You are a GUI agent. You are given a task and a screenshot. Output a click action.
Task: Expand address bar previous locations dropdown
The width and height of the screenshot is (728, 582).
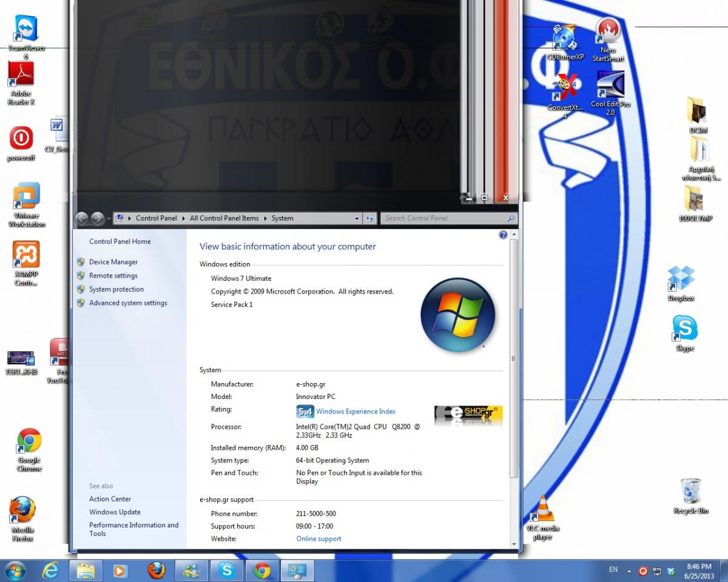coord(357,218)
